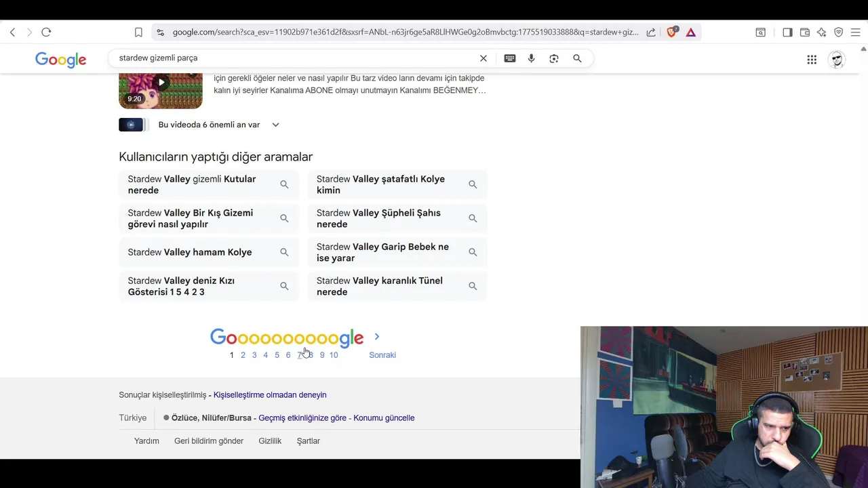This screenshot has width=868, height=488.
Task: Bookmark this page via the bookmark icon
Action: pos(138,32)
